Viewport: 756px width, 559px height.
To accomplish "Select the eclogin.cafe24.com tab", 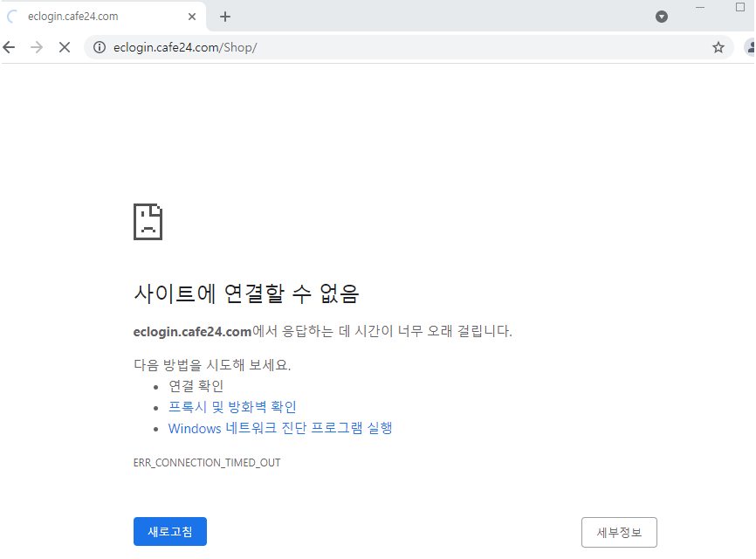I will pos(96,17).
